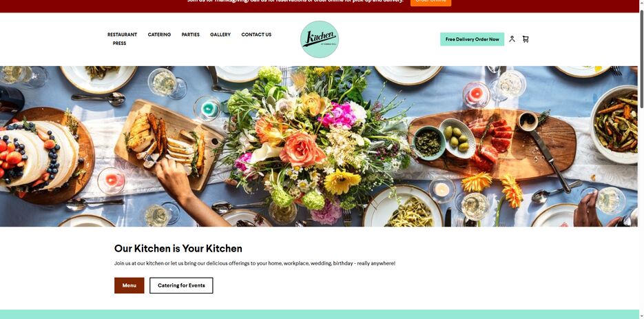Open the RESTAURANT nav item

click(x=123, y=34)
